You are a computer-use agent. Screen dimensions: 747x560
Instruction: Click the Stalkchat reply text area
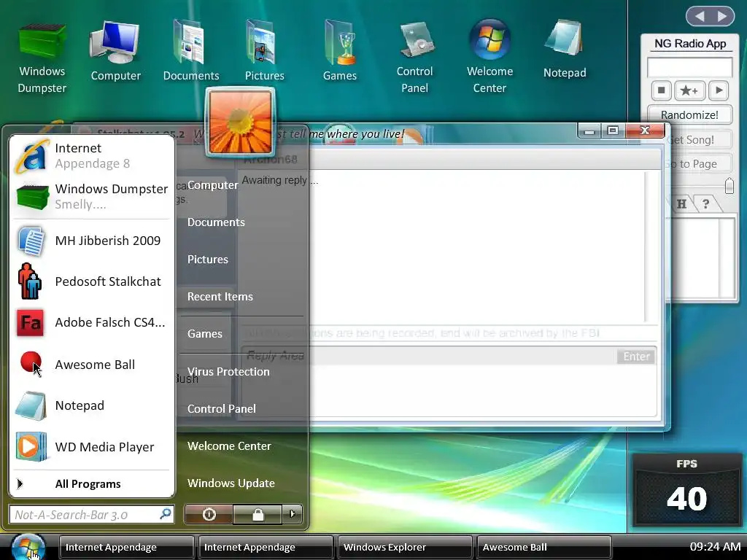pos(449,391)
